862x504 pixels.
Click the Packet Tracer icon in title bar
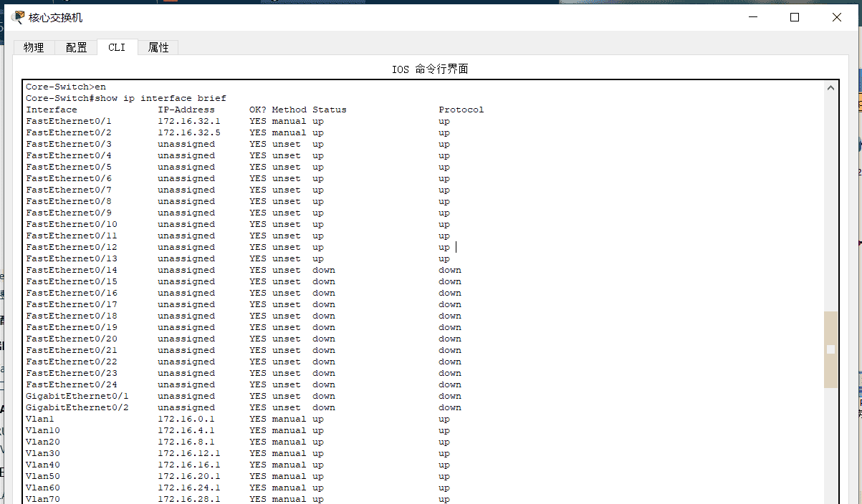pos(18,17)
